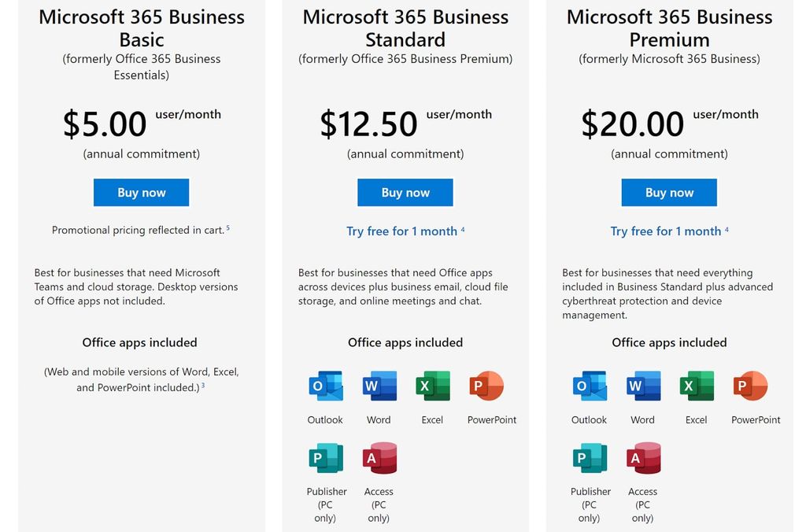Click the Outlook icon under Business Premium
Image resolution: width=806 pixels, height=532 pixels.
(589, 386)
